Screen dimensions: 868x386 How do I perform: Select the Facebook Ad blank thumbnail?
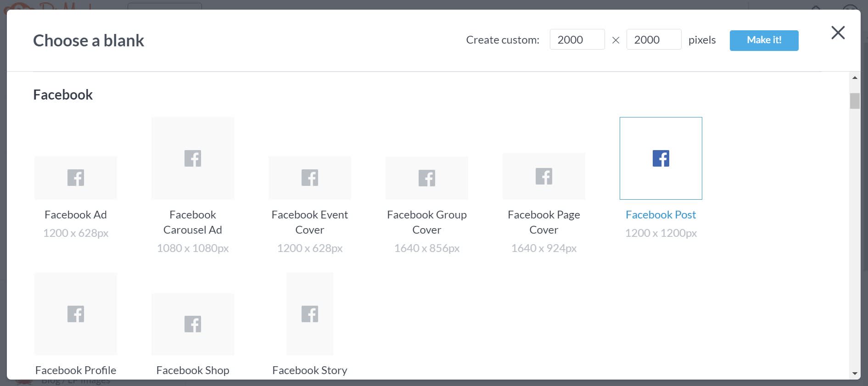76,178
